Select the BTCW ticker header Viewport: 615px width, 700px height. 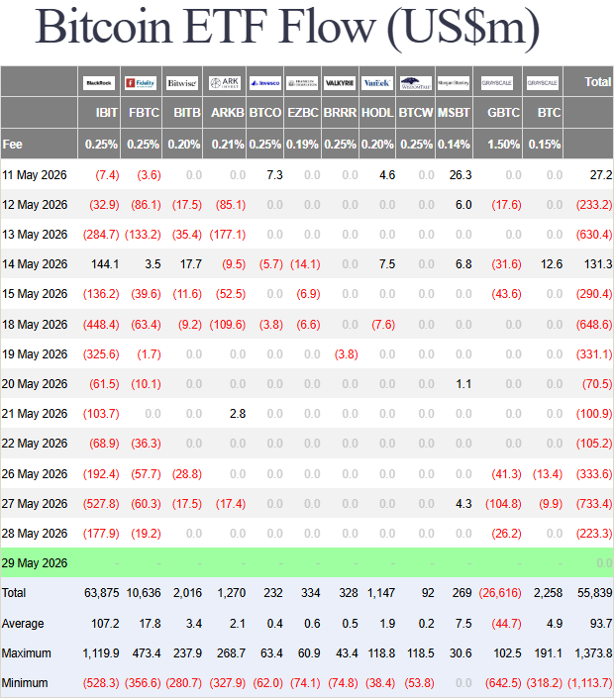coord(416,113)
